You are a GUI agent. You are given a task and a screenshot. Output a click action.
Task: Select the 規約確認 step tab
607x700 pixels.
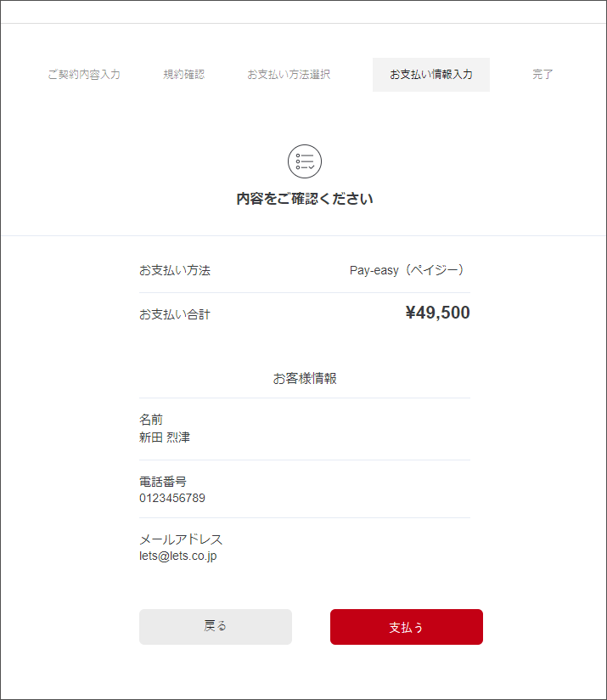pyautogui.click(x=183, y=75)
